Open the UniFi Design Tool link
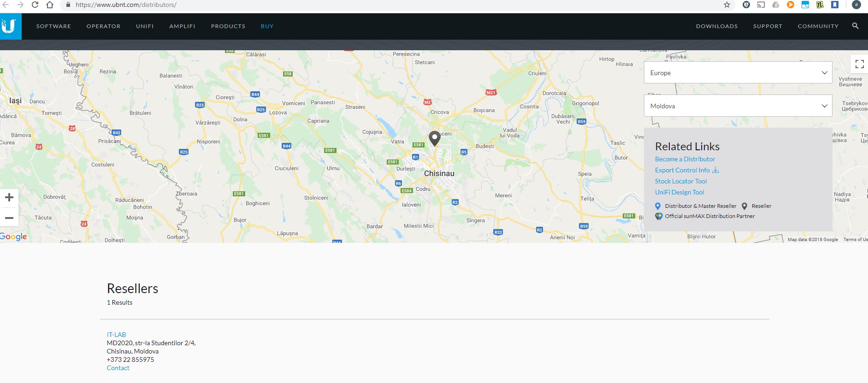Screen dimensions: 868x383 679,192
